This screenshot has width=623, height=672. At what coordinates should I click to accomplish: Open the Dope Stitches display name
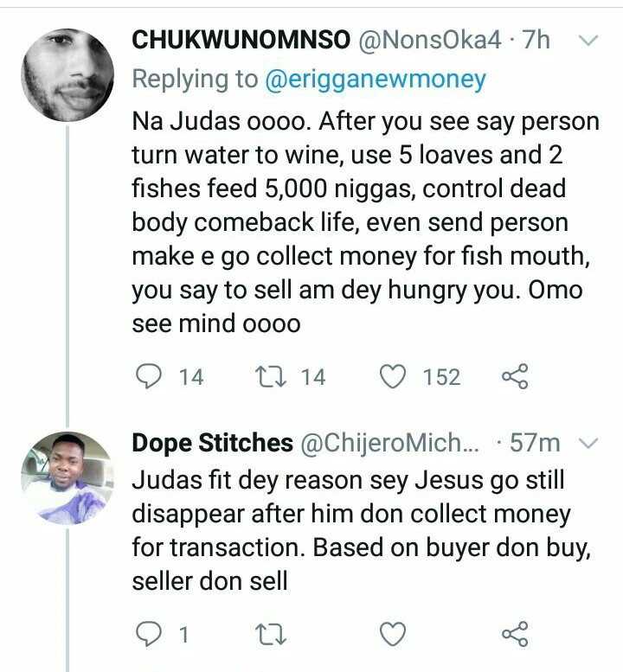point(212,444)
